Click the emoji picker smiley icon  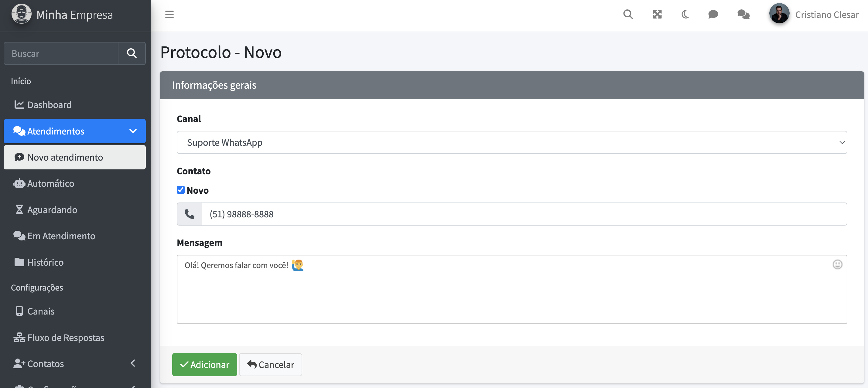tap(837, 265)
